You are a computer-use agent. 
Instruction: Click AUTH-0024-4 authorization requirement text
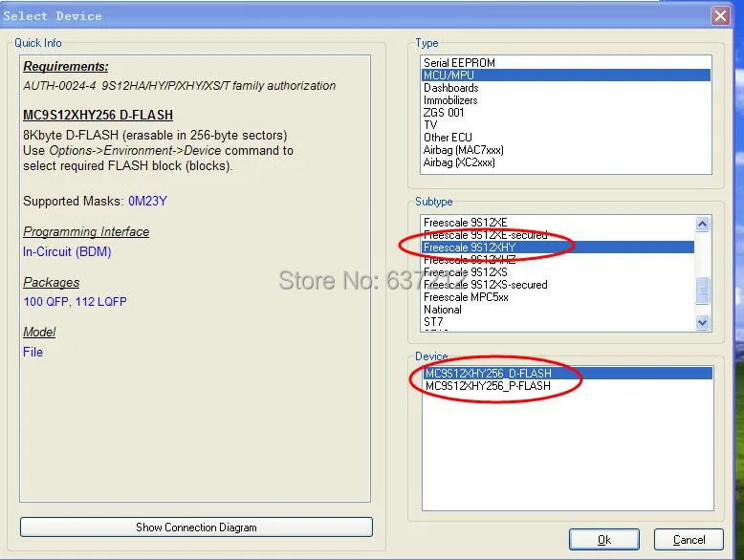[180, 86]
